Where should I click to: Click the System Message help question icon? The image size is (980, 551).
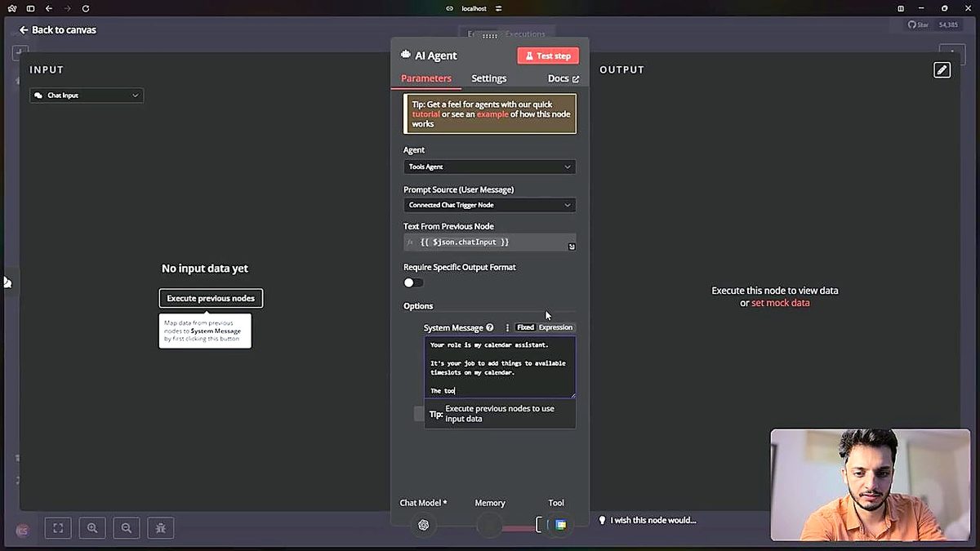click(x=490, y=327)
